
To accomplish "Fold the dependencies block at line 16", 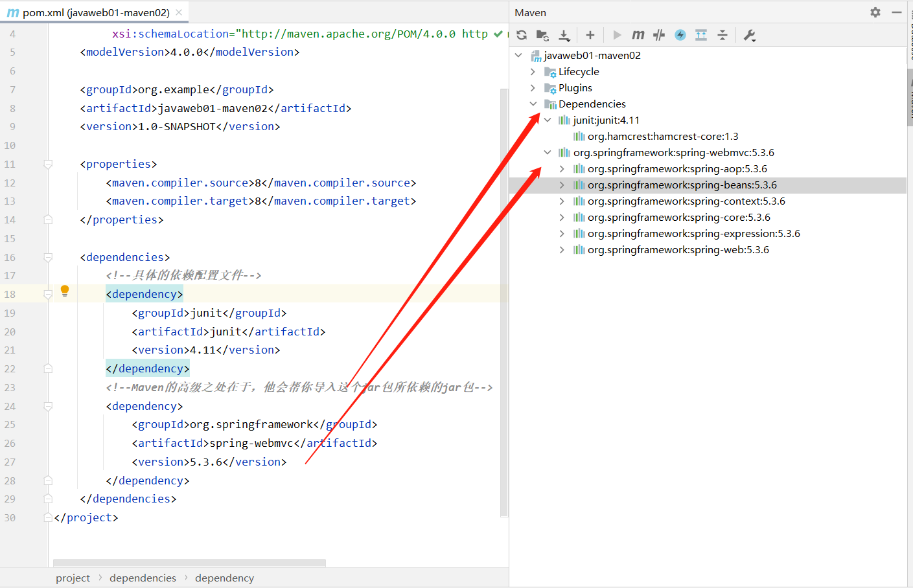I will click(48, 258).
